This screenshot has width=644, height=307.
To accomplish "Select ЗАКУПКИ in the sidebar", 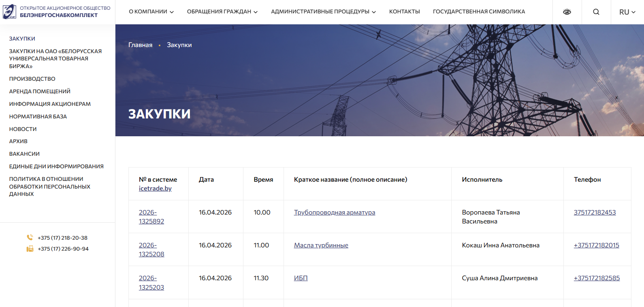I will coord(22,39).
